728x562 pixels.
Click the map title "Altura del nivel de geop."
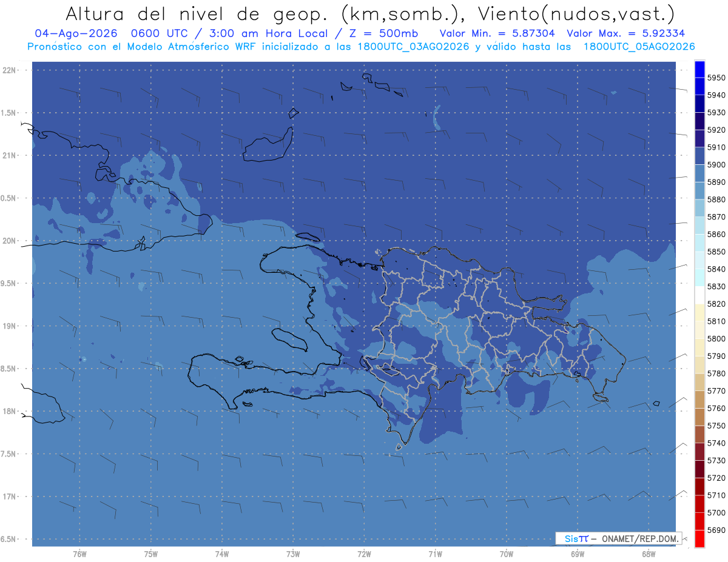click(198, 13)
